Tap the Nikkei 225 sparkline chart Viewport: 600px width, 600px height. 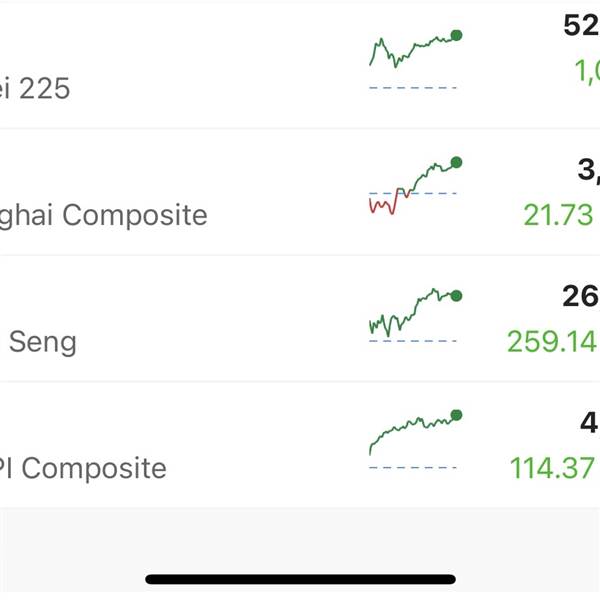point(416,59)
